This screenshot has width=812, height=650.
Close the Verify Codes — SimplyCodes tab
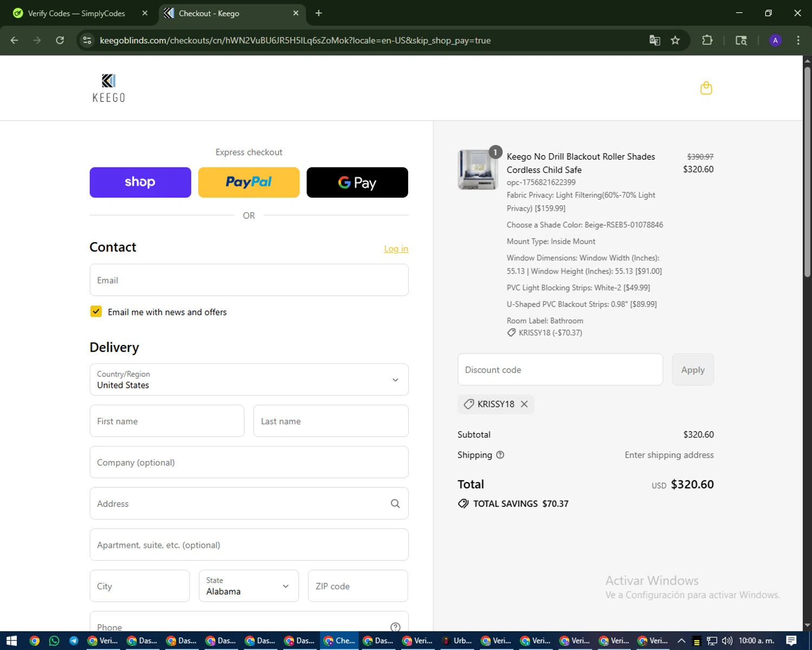click(x=145, y=13)
